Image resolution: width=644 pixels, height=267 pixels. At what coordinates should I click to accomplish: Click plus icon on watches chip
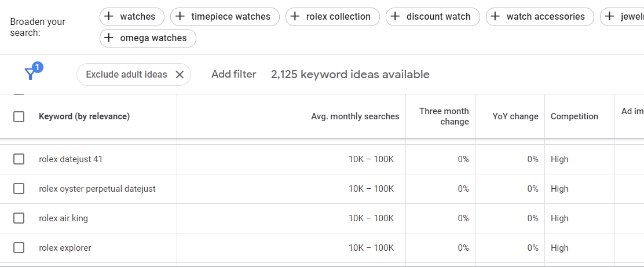click(x=109, y=16)
